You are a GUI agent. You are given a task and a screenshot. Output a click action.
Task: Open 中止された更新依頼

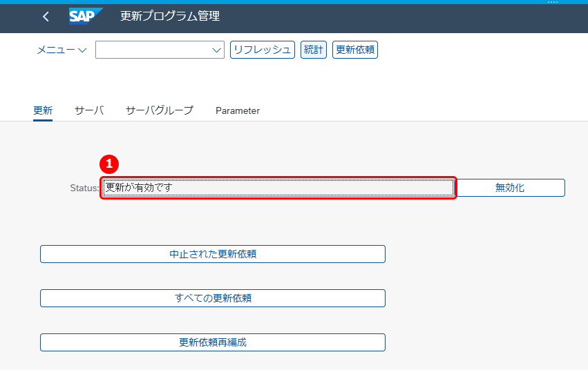click(x=213, y=254)
